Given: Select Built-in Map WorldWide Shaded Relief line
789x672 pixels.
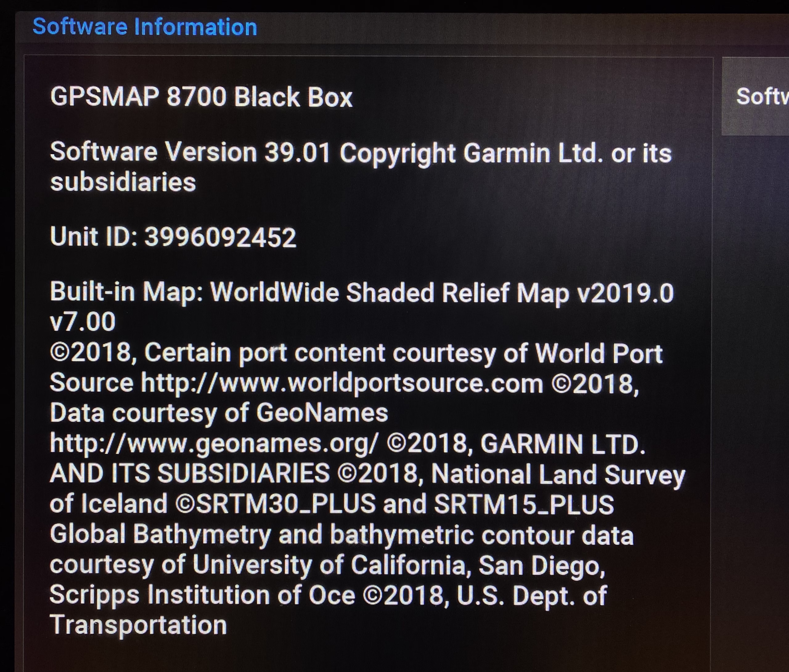Looking at the screenshot, I should [362, 293].
